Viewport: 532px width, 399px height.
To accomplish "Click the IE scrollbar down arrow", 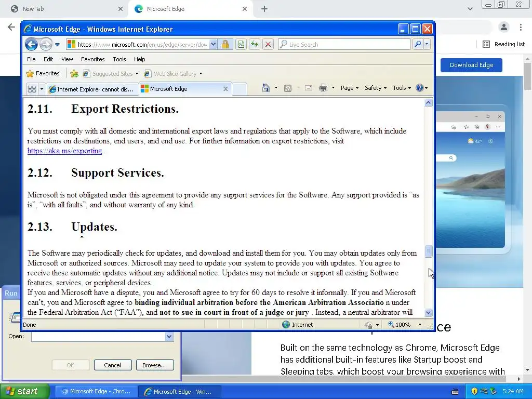I will (428, 312).
